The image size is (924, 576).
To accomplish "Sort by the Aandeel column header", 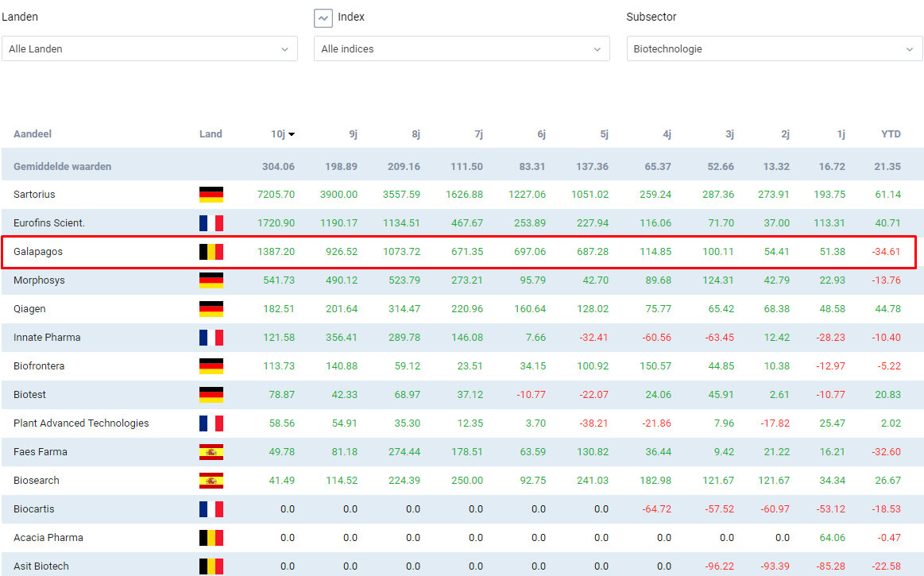I will pos(33,134).
